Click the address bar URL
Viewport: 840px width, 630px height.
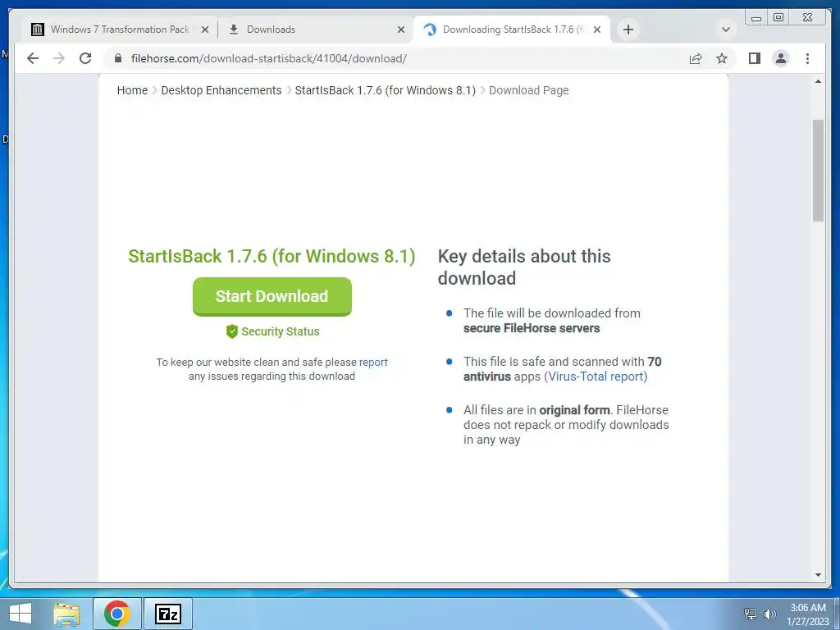tap(269, 58)
